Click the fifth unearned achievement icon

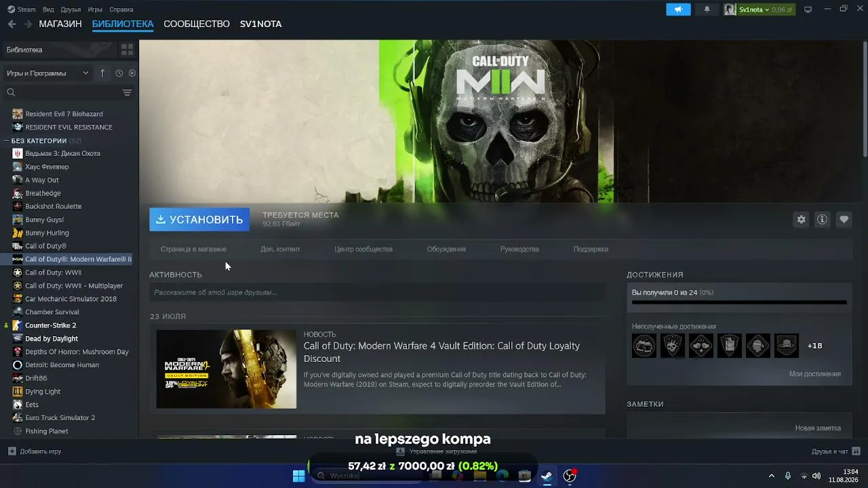[x=758, y=346]
